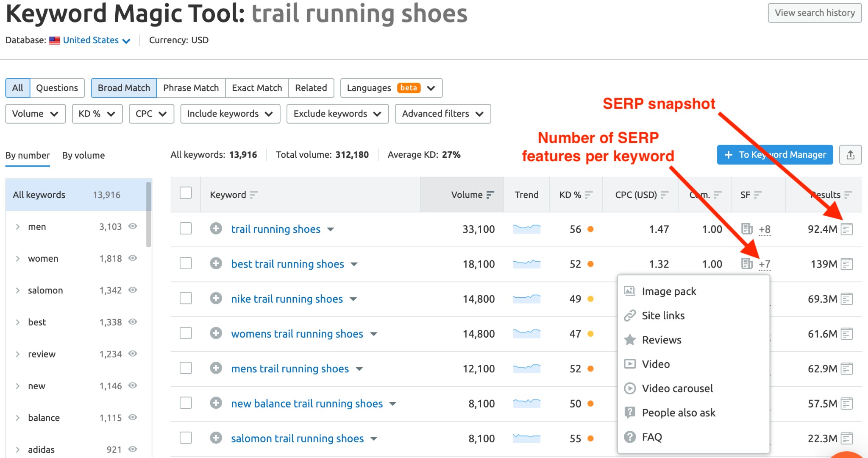Image resolution: width=868 pixels, height=458 pixels.
Task: Check the mens trail running shoes checkbox
Action: point(186,368)
